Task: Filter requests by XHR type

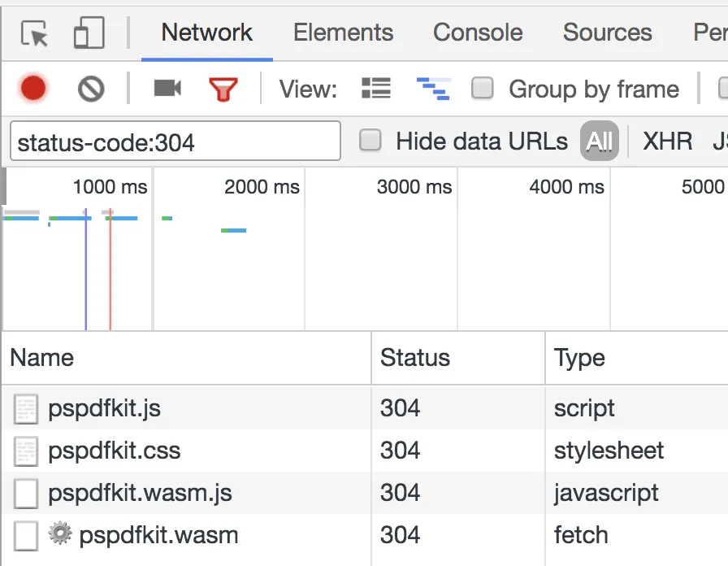Action: coord(667,141)
